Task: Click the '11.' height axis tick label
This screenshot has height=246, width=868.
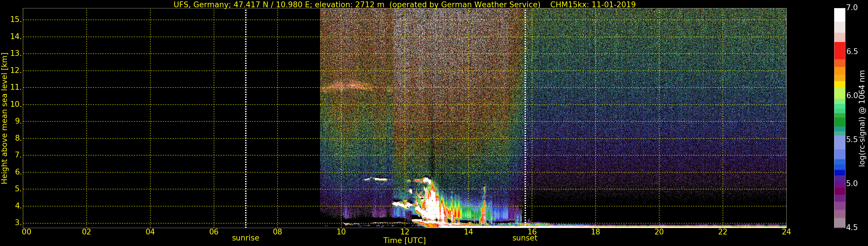Action: [x=16, y=87]
